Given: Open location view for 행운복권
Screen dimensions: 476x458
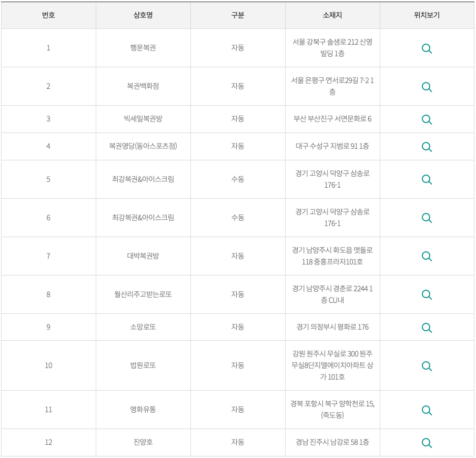Looking at the screenshot, I should [x=427, y=48].
